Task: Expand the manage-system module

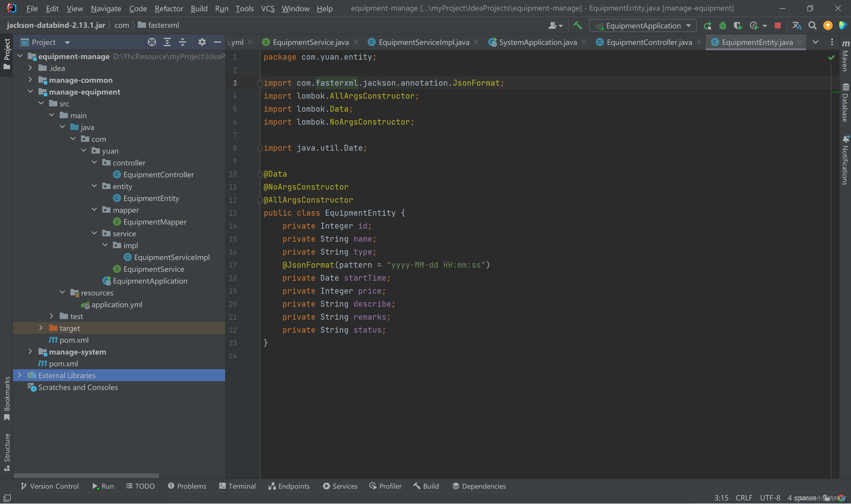Action: [30, 352]
